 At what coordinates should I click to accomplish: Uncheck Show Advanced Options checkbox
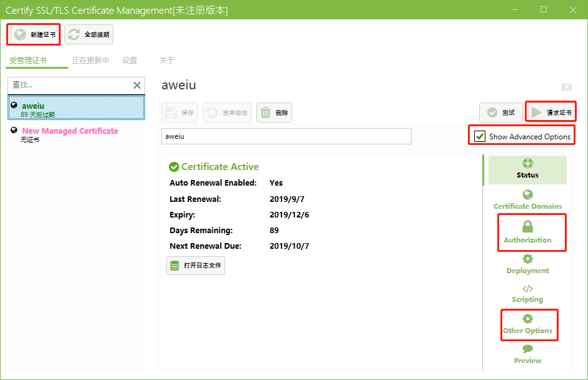pos(480,136)
